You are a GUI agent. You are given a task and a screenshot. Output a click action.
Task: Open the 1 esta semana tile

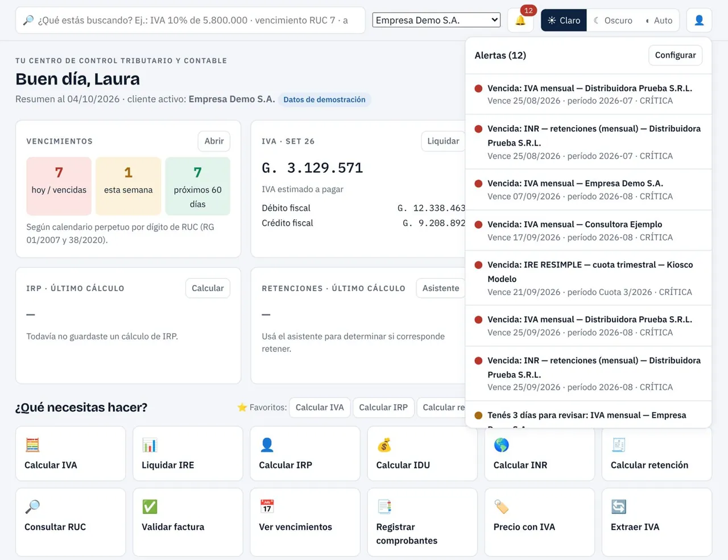[x=129, y=186]
